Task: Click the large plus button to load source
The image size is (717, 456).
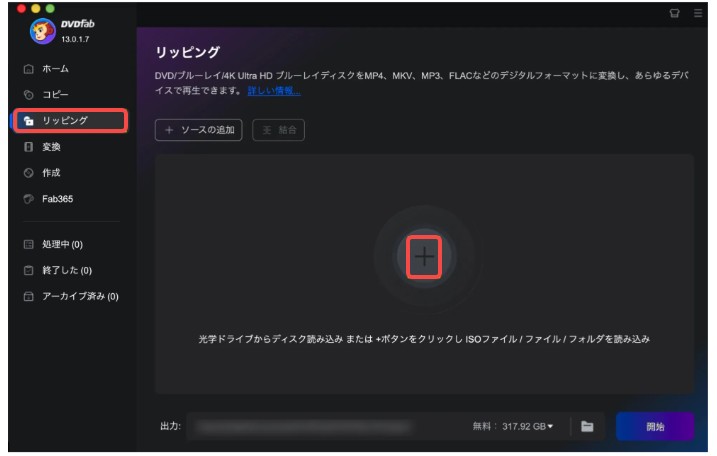Action: [424, 257]
